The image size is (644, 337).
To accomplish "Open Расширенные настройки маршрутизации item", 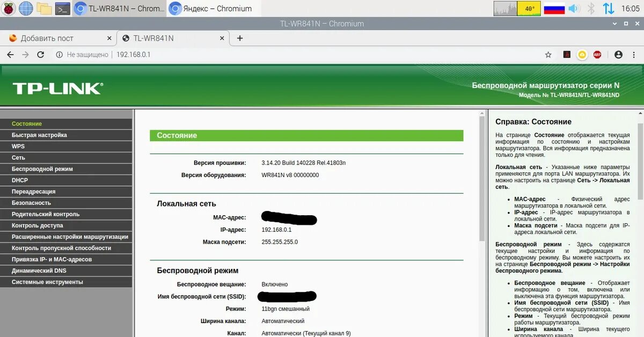I will click(x=66, y=237).
